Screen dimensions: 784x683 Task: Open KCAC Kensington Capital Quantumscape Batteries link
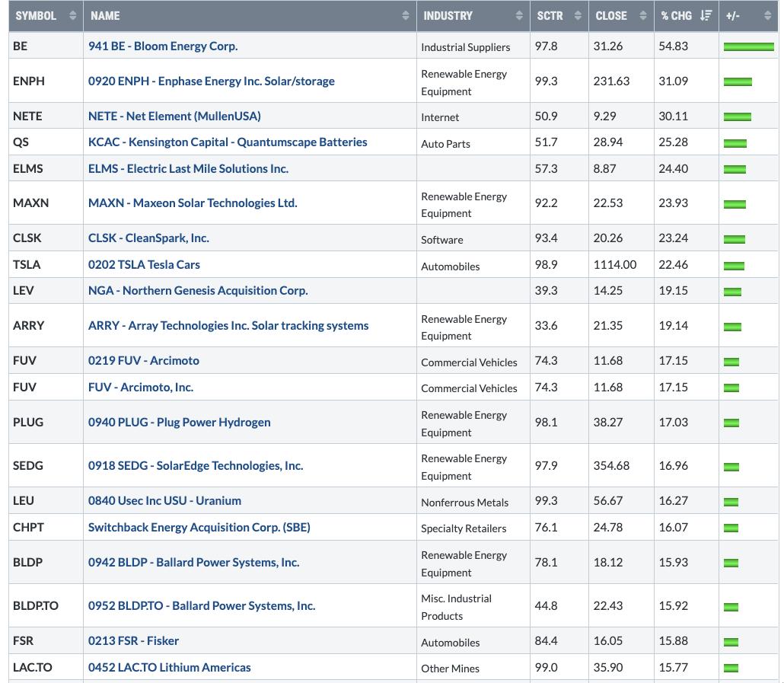tap(228, 142)
